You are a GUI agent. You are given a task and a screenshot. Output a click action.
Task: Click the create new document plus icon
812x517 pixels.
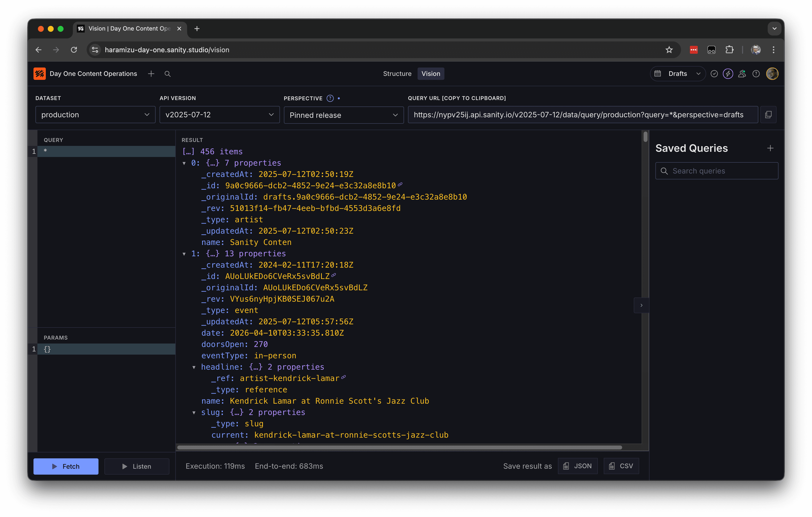(151, 74)
